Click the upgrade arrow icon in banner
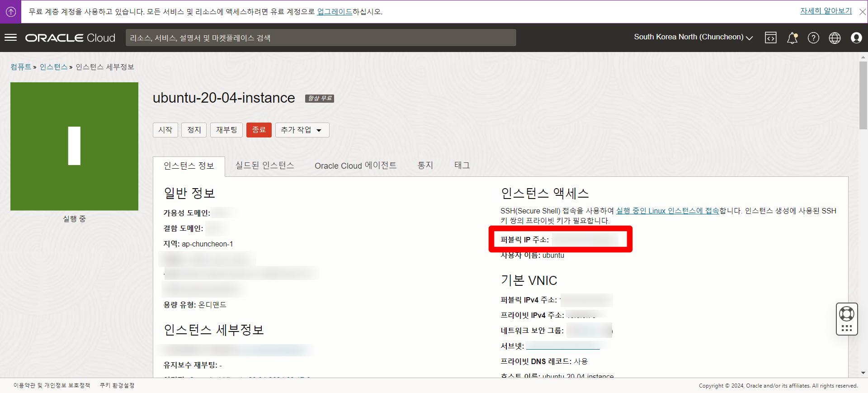This screenshot has height=393, width=868. (x=11, y=12)
